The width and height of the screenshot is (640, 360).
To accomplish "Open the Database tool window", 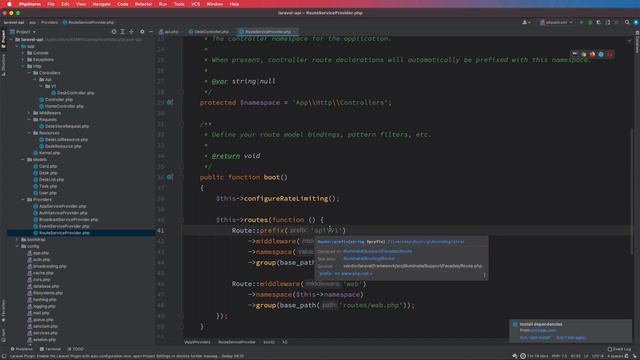I will coord(637,43).
